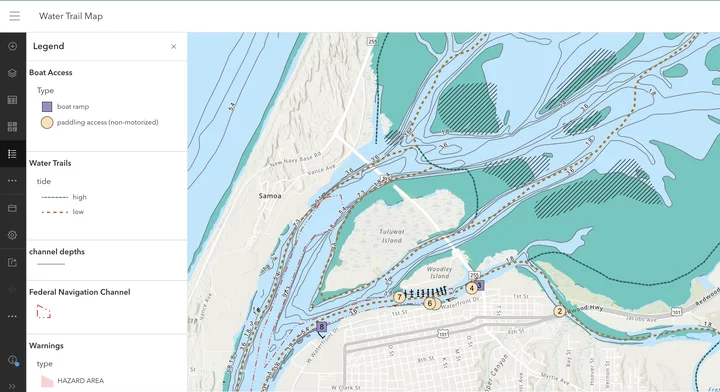The image size is (720, 392).
Task: Open the info icon with blue dot
Action: (13, 360)
